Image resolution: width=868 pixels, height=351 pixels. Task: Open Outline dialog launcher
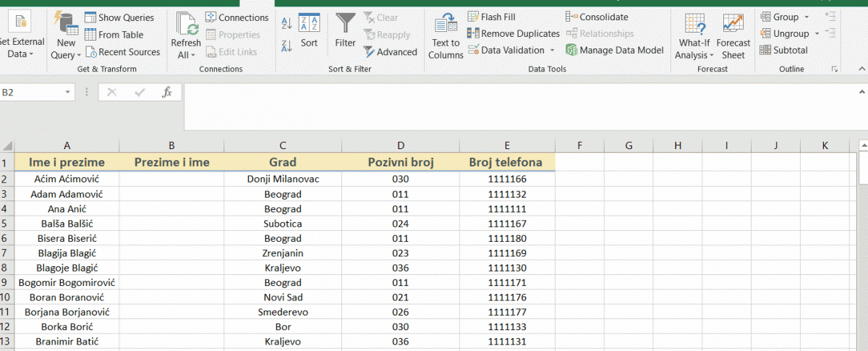click(x=835, y=69)
